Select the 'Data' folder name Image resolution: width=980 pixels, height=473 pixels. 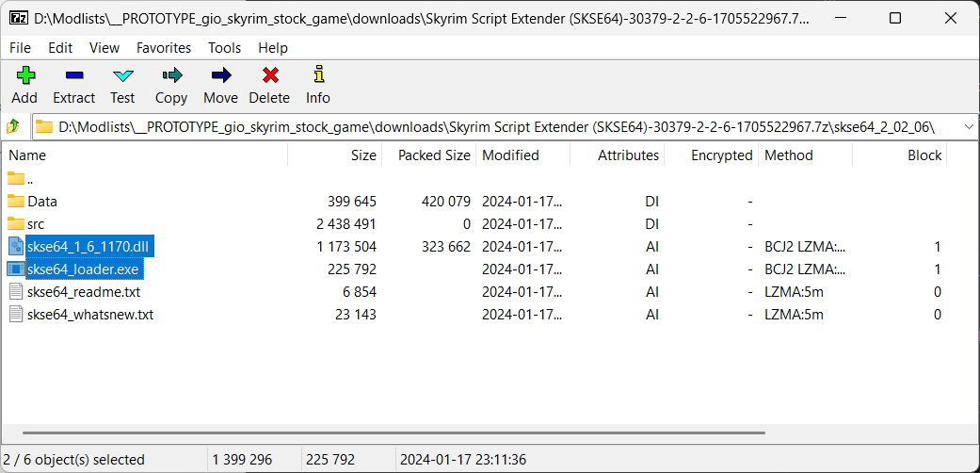(x=42, y=202)
